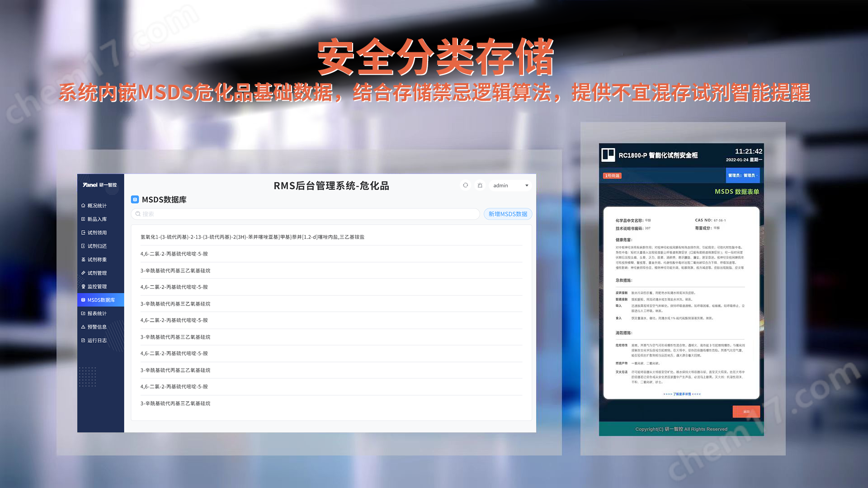Click the 1号终端 badge
868x488 pixels.
612,176
